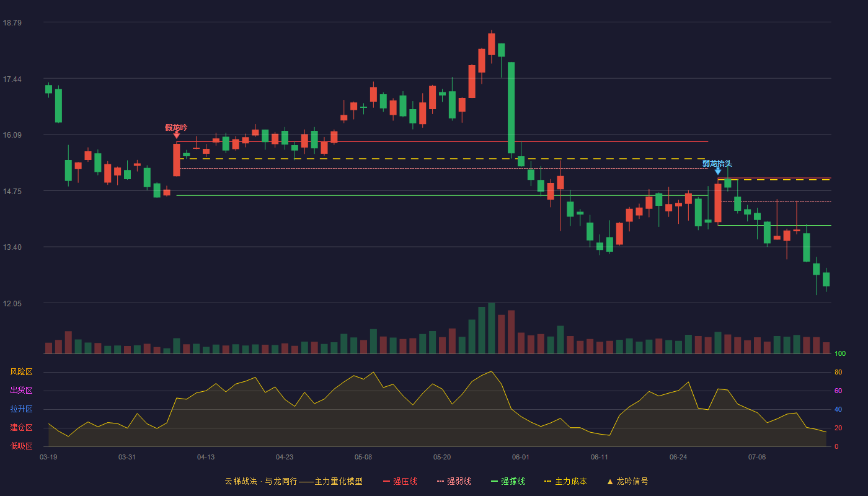Click the magenta 60 indicator scale value
This screenshot has width=868, height=496.
838,391
